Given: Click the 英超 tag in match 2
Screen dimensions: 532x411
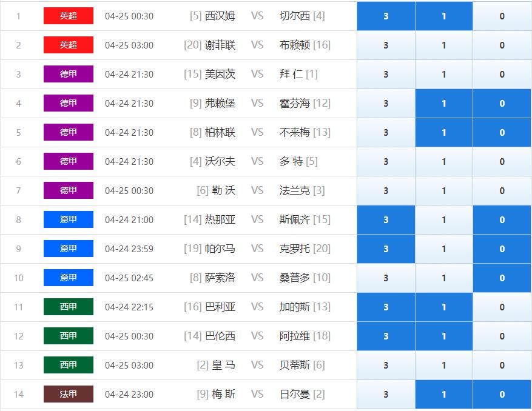Looking at the screenshot, I should [x=69, y=45].
